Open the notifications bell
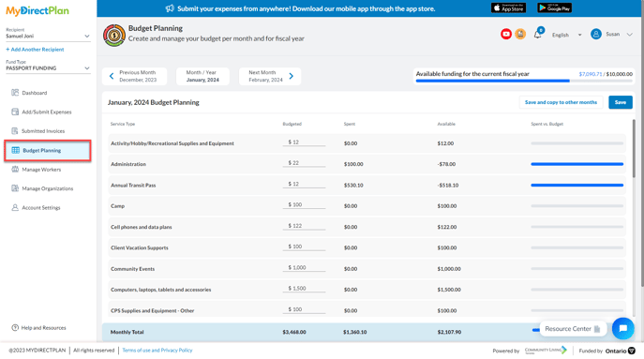Viewport: 644px width, 359px height. [x=538, y=34]
